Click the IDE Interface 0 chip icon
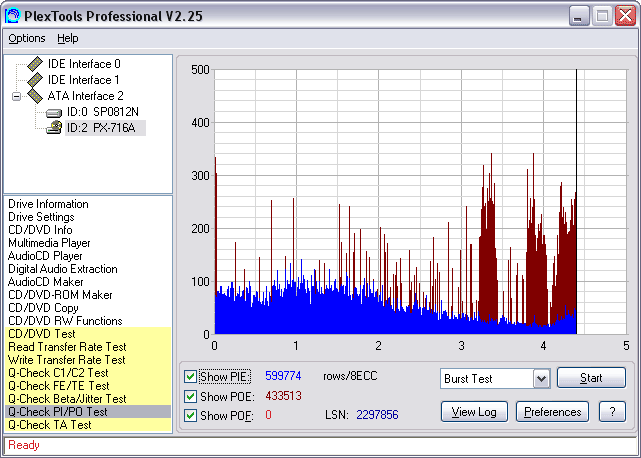 [35, 64]
